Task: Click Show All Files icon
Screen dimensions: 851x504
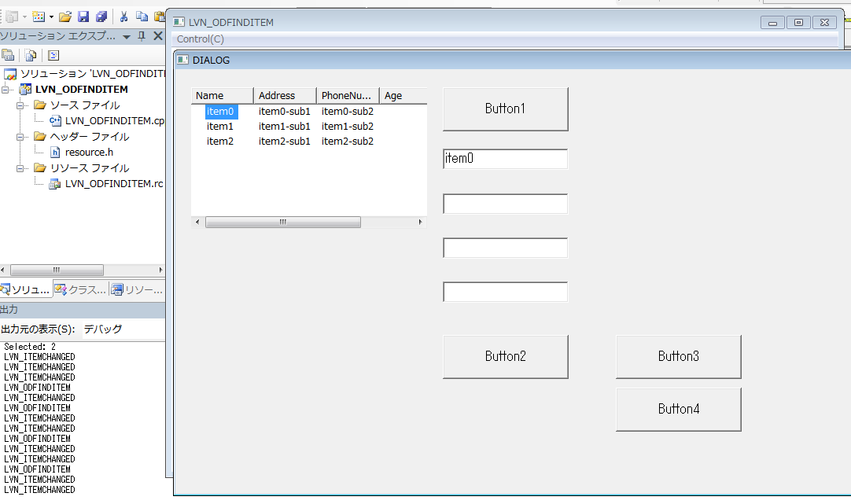Action: tap(31, 55)
